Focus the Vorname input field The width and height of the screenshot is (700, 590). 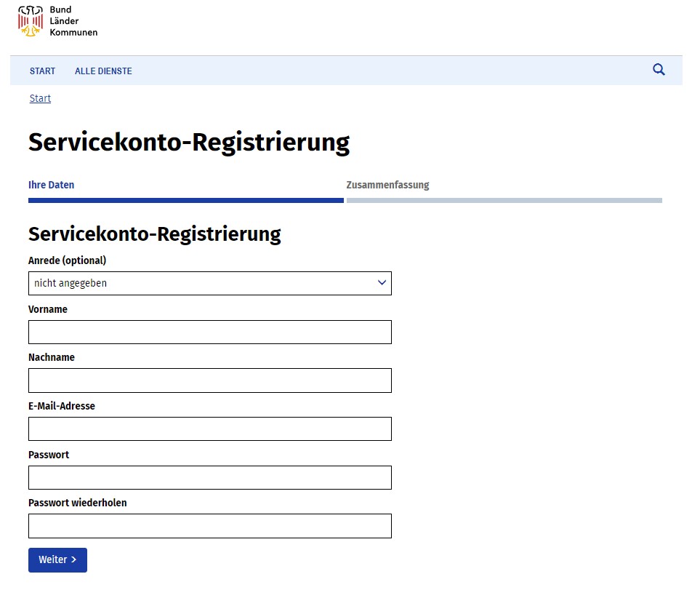[x=210, y=332]
